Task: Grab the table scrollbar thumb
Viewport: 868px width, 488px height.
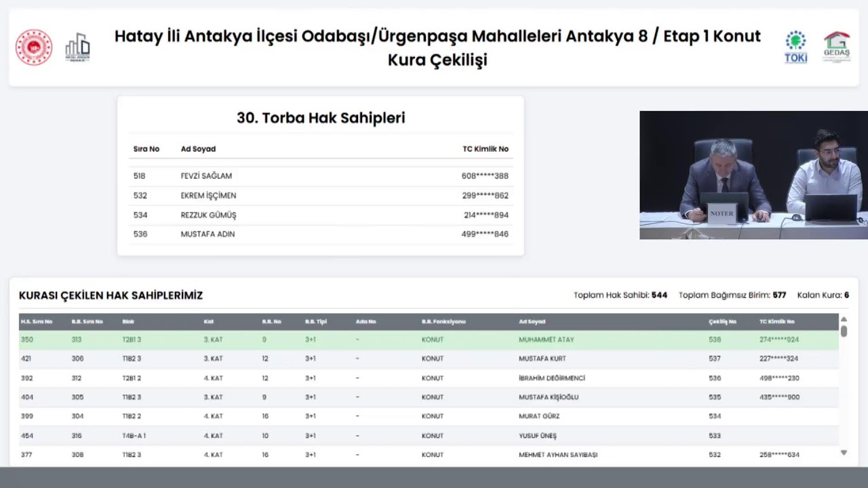Action: [844, 331]
